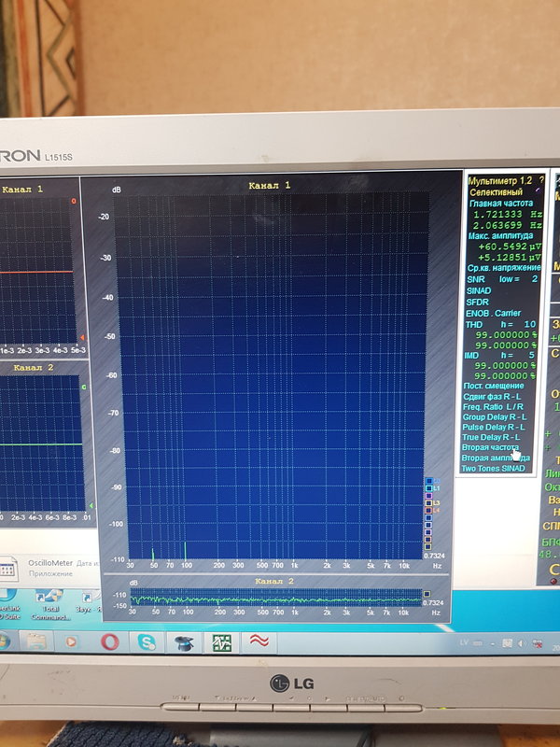Choose Group Delay R - L measurement
560x747 pixels.
tap(495, 416)
